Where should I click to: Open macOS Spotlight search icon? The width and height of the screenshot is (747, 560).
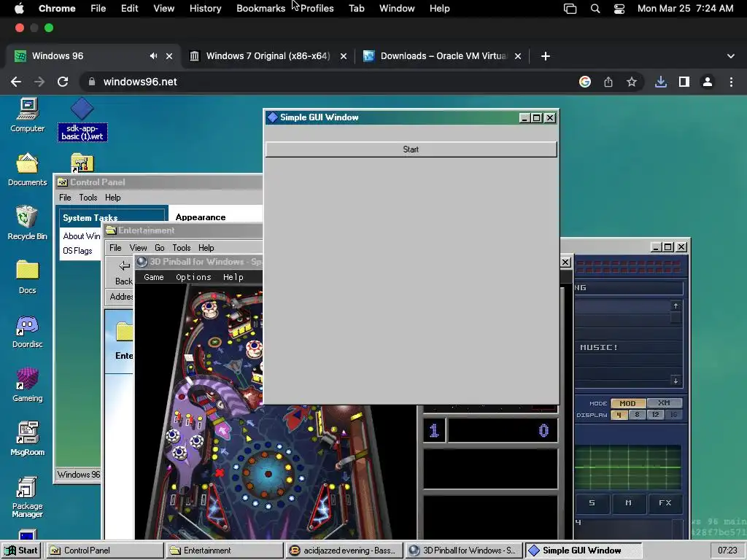(x=595, y=9)
